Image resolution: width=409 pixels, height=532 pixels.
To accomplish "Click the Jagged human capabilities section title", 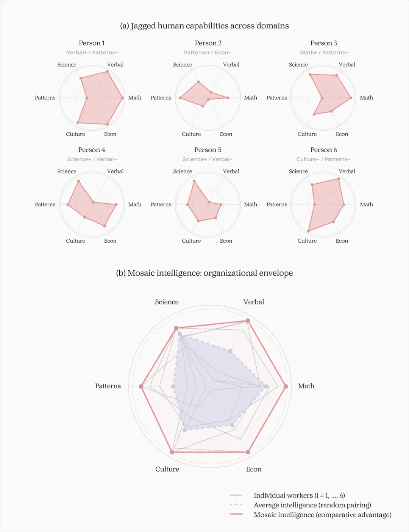I will tap(204, 26).
